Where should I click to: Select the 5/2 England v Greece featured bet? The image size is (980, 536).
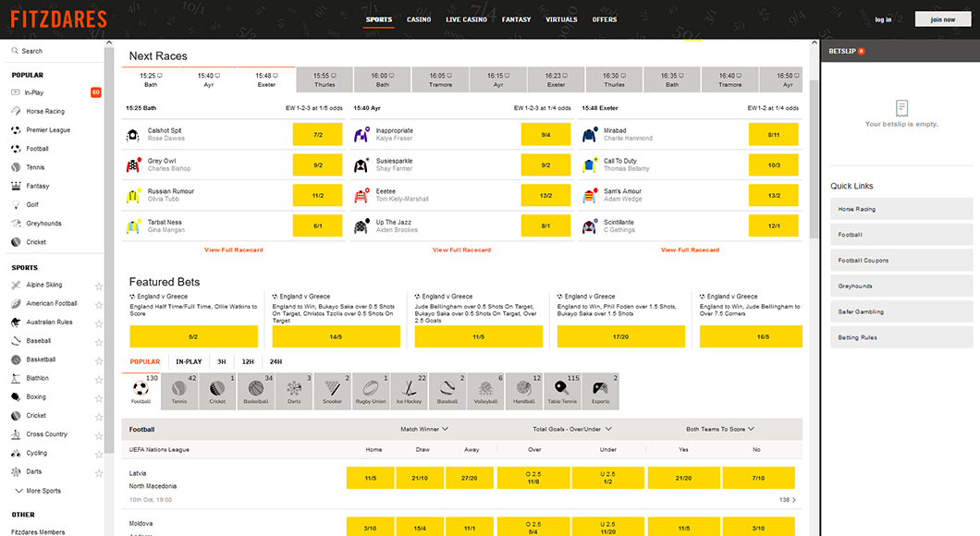[x=193, y=336]
